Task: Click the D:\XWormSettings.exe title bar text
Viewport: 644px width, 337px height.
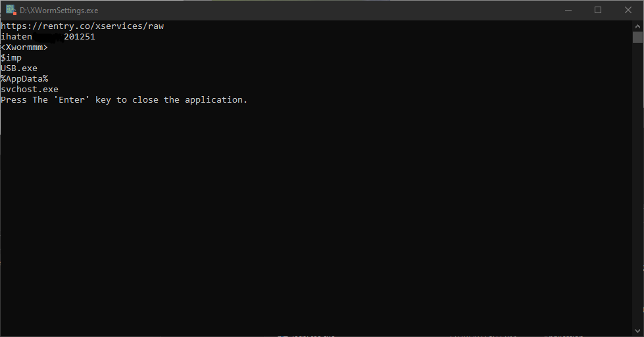Action: click(59, 11)
